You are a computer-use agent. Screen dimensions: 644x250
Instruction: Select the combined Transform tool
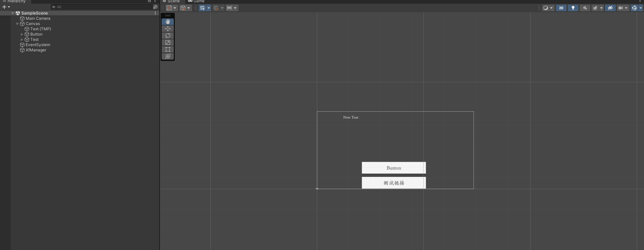168,56
